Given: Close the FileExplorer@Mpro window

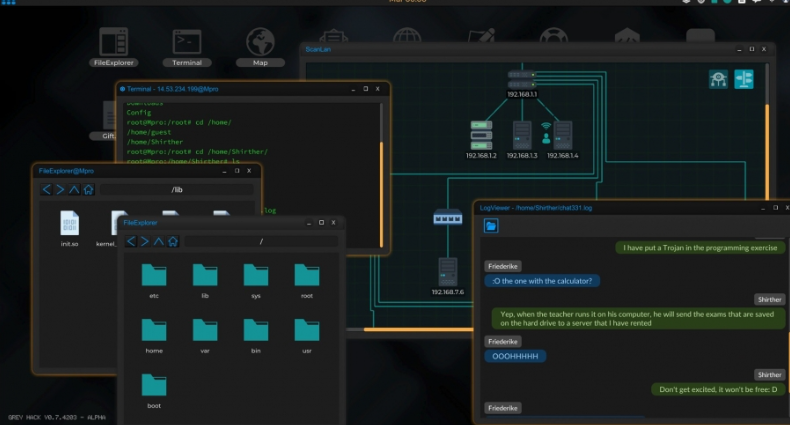Looking at the screenshot, I should [x=249, y=171].
